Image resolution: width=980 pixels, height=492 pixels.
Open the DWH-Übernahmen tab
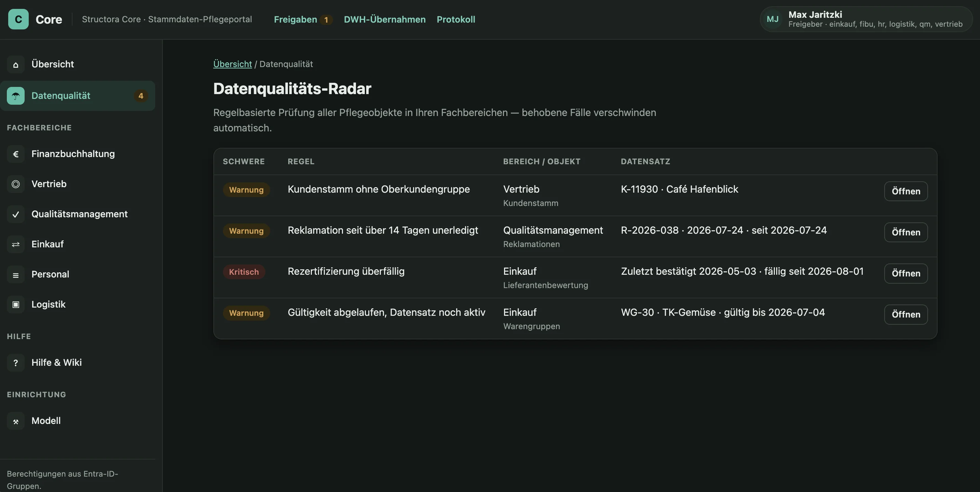pyautogui.click(x=385, y=20)
